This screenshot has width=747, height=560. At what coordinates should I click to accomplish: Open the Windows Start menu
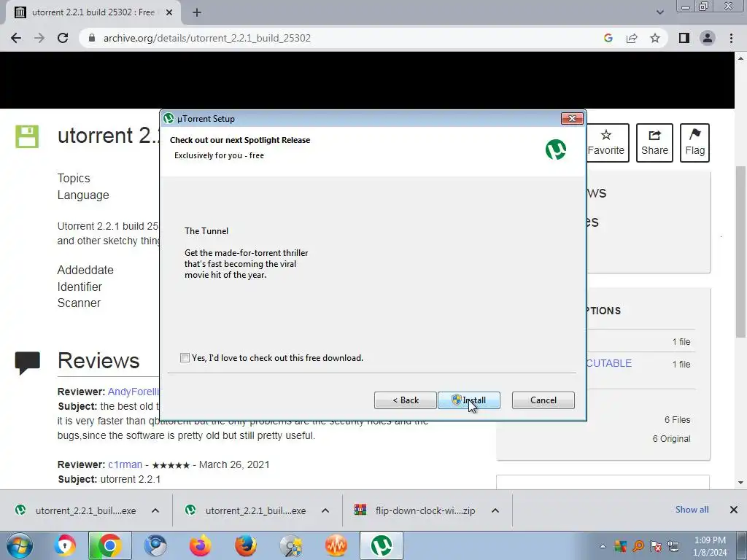20,545
